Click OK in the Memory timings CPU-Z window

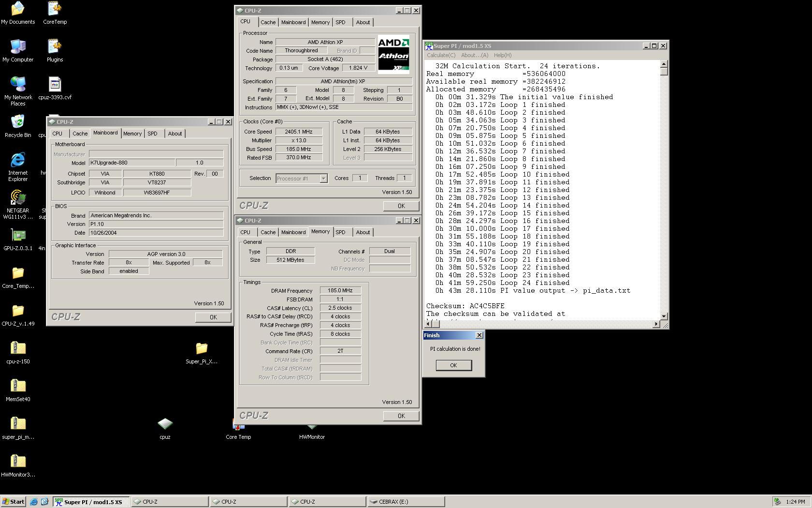[x=401, y=416]
